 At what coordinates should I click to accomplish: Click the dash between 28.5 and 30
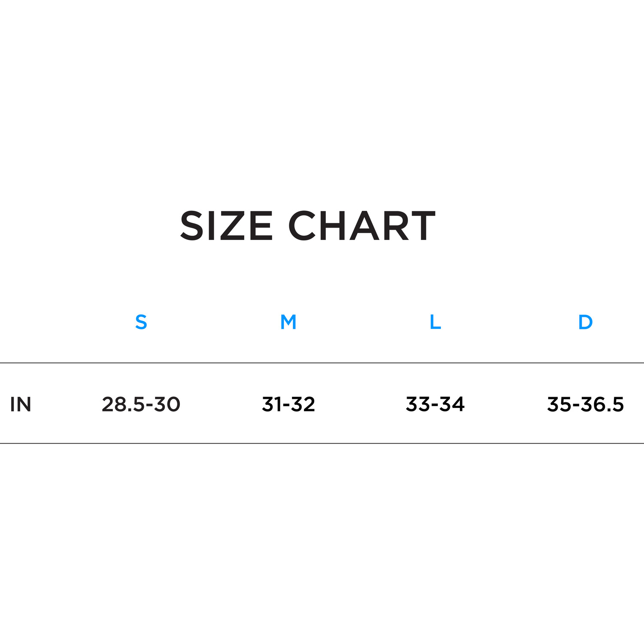150,406
